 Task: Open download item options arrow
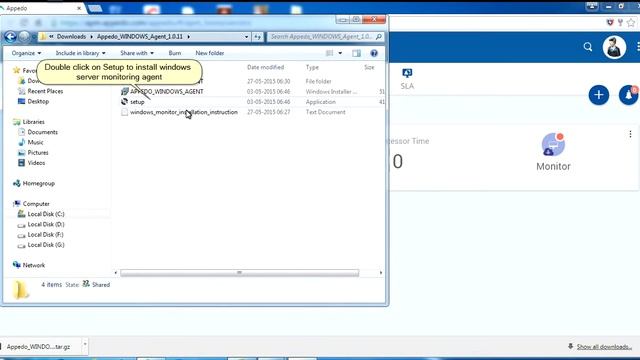[x=85, y=344]
